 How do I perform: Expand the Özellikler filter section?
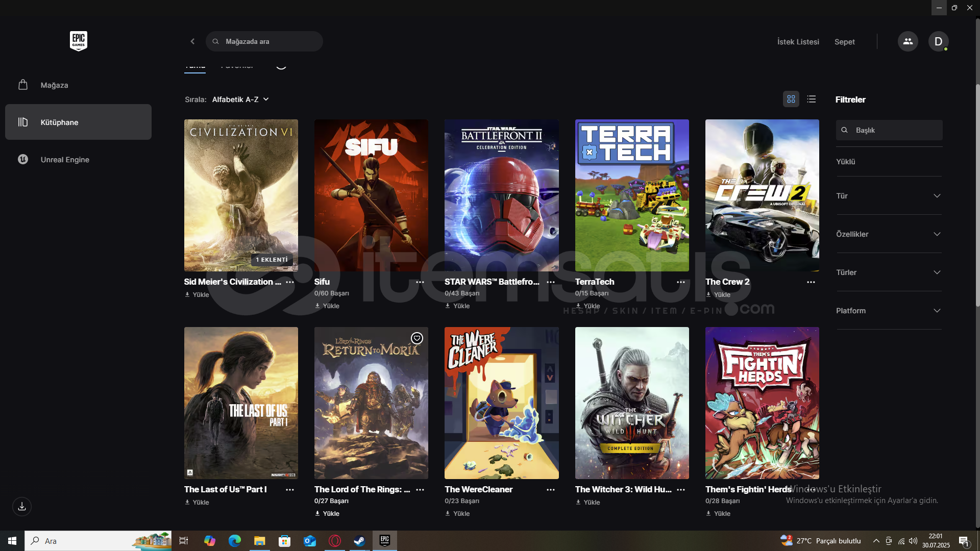(x=889, y=234)
